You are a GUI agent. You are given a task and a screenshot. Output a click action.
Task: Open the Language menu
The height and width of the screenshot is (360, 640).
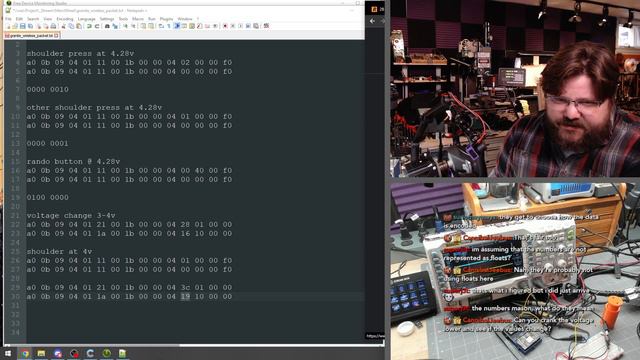[87, 19]
